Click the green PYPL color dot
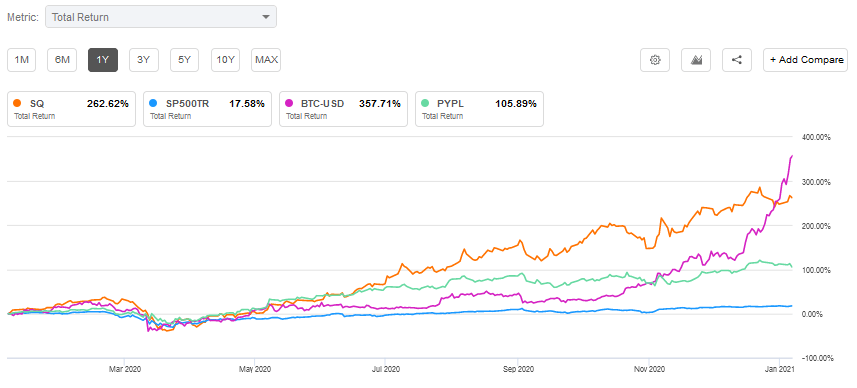This screenshot has height=388, width=857. (x=425, y=103)
